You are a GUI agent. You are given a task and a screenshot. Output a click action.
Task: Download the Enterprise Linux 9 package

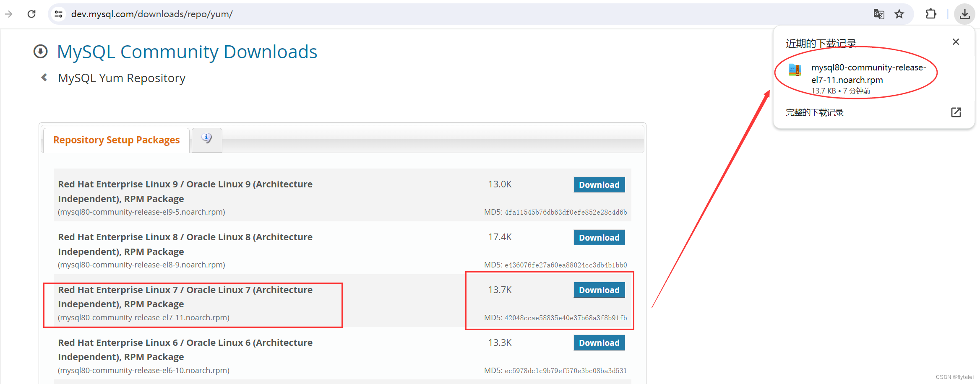(x=599, y=185)
